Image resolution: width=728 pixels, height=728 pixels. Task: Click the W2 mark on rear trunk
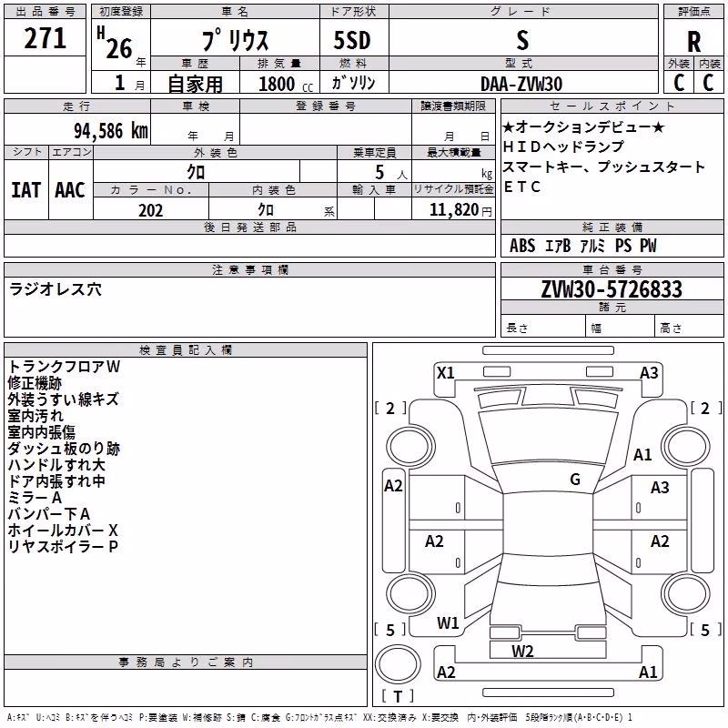tap(522, 652)
